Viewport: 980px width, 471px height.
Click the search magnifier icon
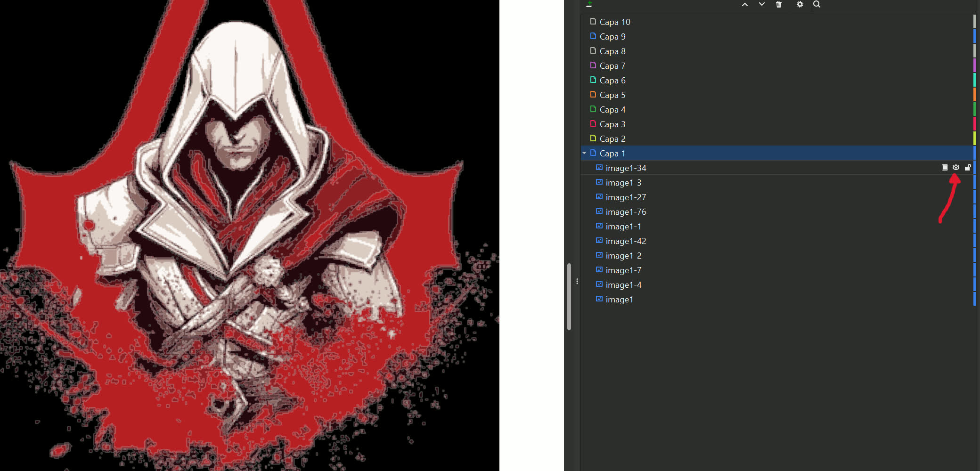coord(817,4)
